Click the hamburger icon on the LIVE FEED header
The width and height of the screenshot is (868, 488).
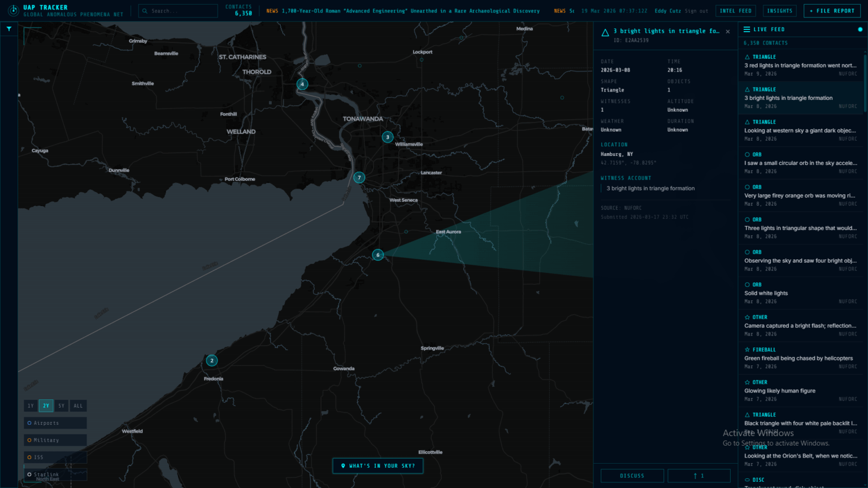(746, 29)
